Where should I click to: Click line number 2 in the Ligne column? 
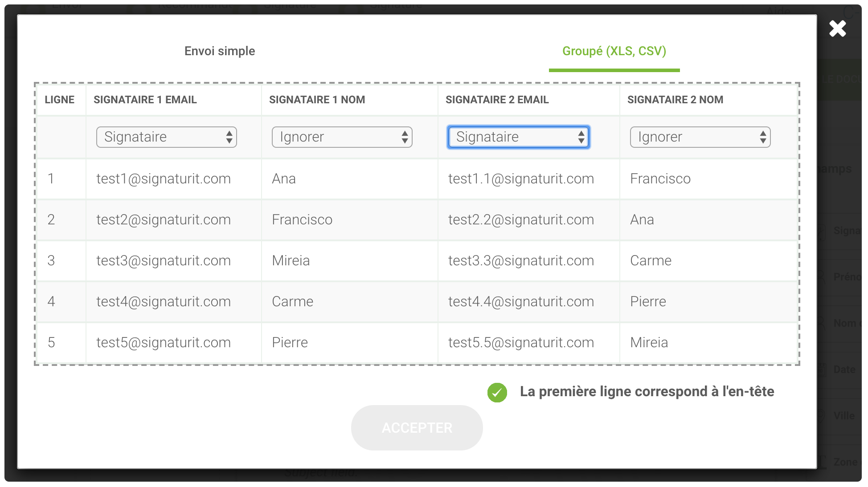(51, 220)
